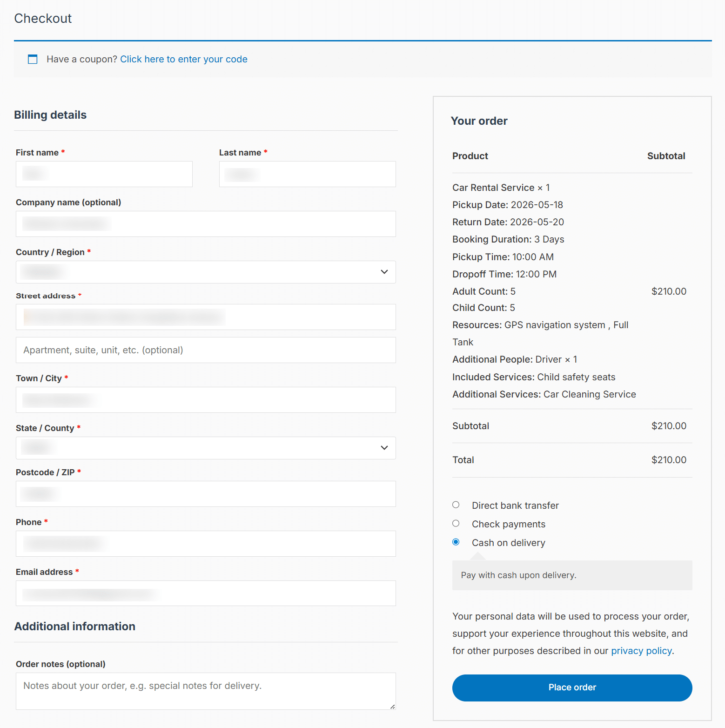
Task: Expand the State / County dropdown
Action: coord(206,448)
